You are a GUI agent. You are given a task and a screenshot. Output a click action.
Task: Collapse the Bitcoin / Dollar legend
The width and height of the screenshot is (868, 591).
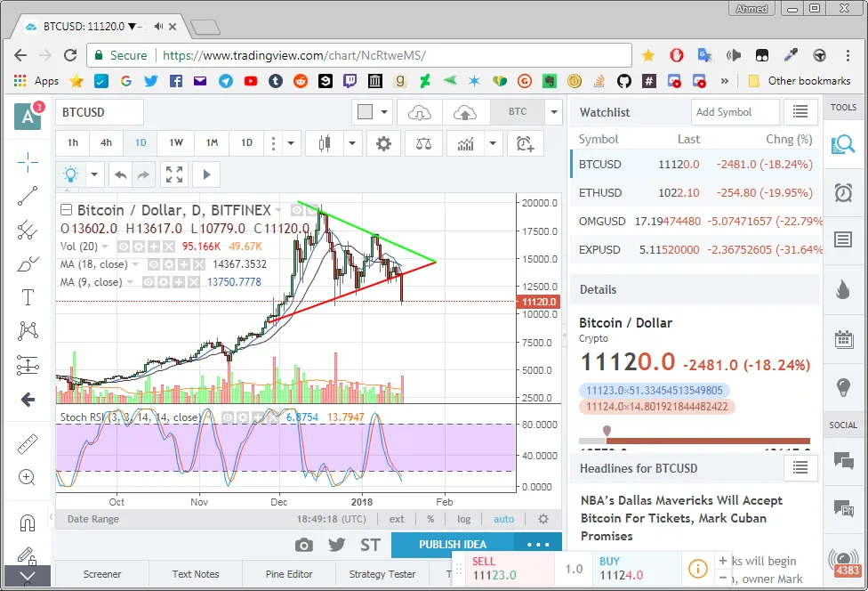pos(67,210)
